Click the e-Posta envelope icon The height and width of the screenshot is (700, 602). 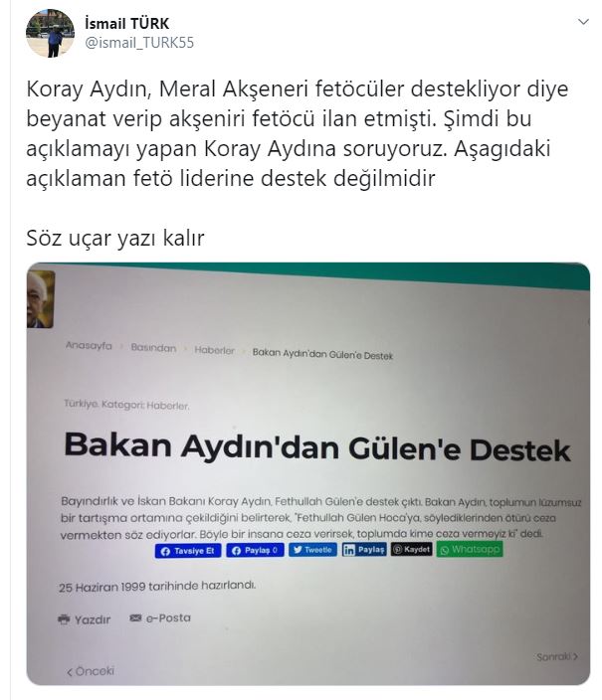pyautogui.click(x=135, y=617)
